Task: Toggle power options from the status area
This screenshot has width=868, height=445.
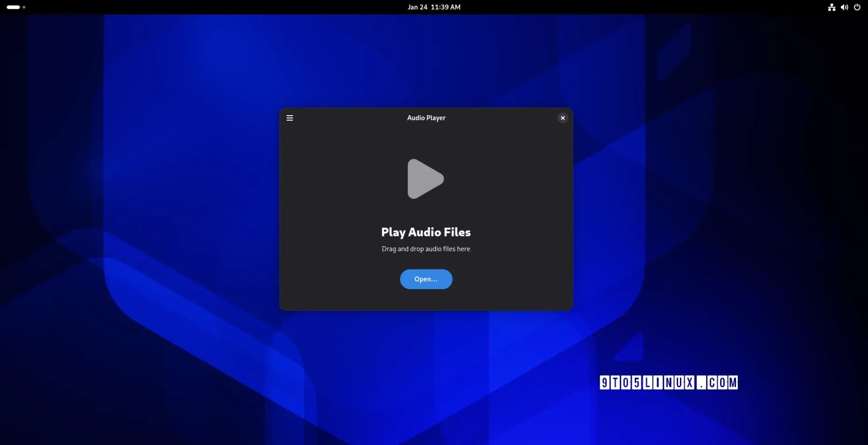Action: [x=857, y=7]
